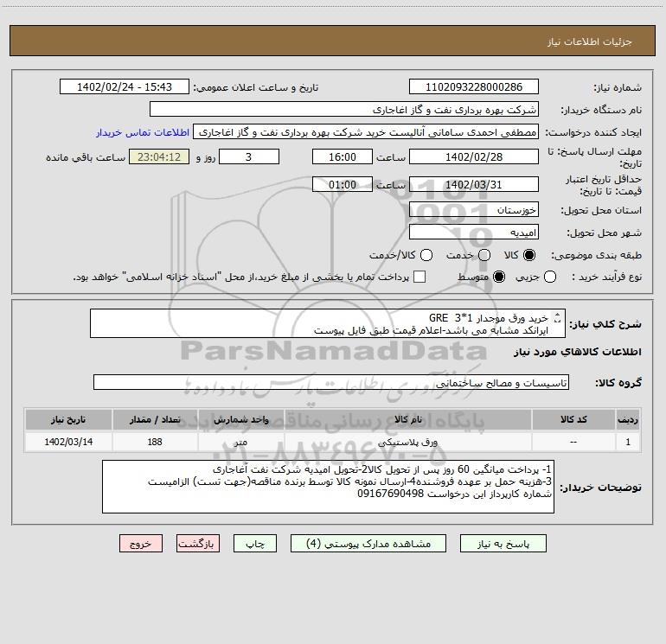666x644 pixels.
Task: Click the quantity cell 188
Action: (155, 442)
